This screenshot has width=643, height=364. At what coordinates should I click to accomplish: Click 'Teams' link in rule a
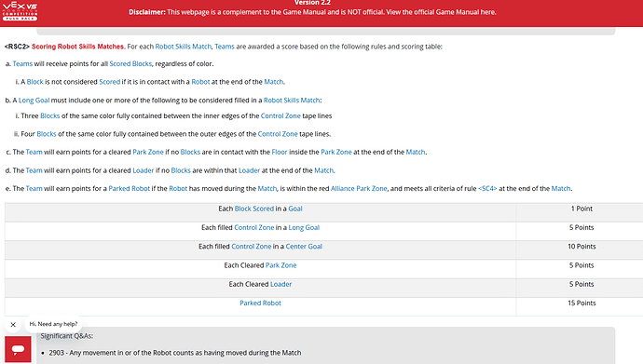[22, 64]
